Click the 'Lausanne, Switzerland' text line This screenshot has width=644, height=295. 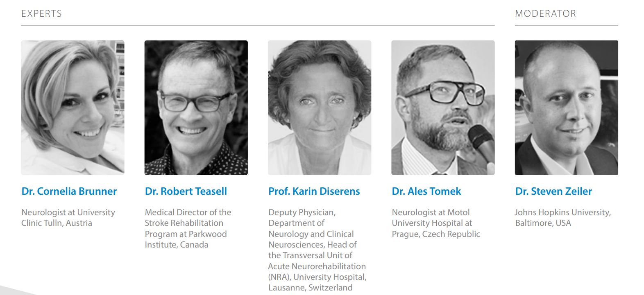[x=311, y=288]
